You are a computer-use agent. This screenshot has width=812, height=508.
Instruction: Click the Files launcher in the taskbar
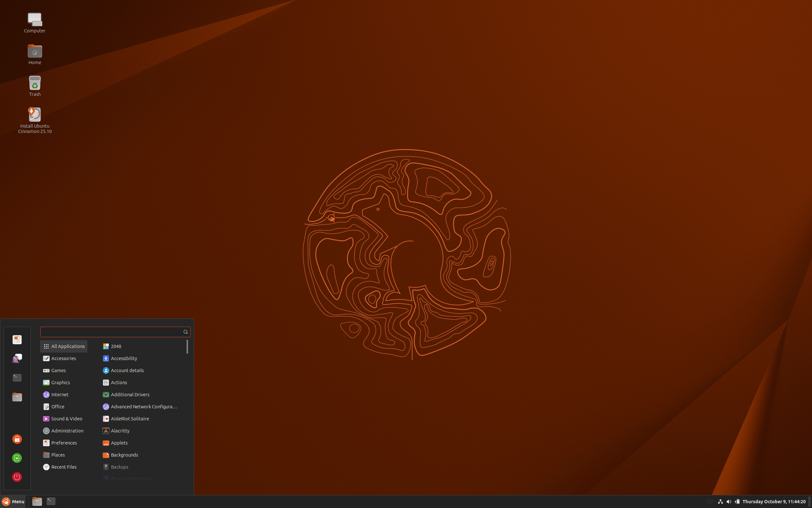click(x=37, y=502)
